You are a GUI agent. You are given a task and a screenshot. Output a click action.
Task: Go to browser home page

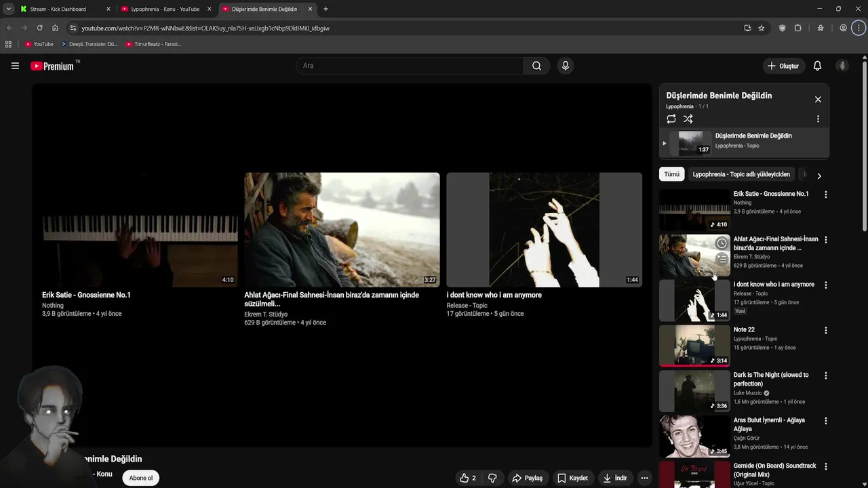55,28
